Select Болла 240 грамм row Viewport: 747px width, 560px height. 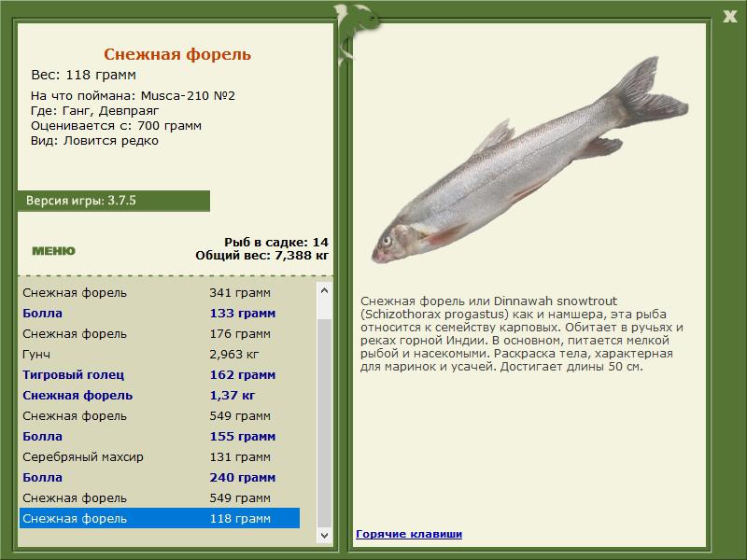[x=160, y=477]
